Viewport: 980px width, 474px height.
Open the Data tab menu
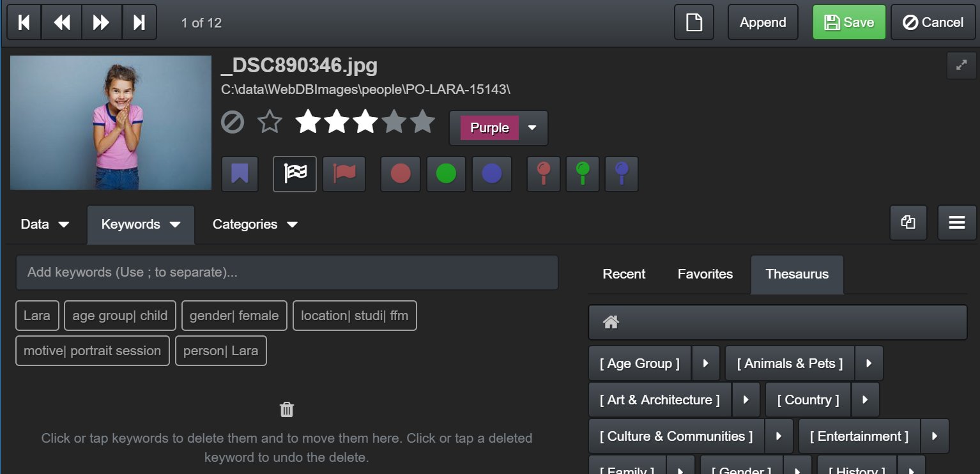click(45, 224)
